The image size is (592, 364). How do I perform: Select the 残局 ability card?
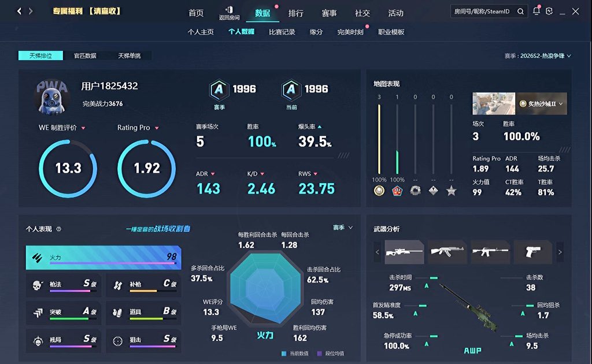tap(64, 341)
